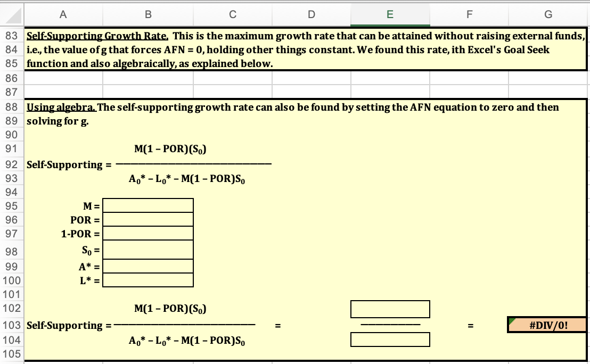Screen dimensions: 590x364
Task: Click M(1 – POR)(S0) numerator in row 91
Action: pos(170,150)
